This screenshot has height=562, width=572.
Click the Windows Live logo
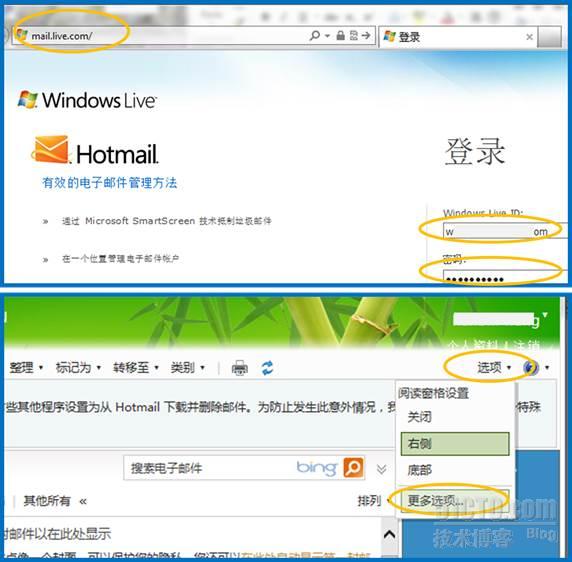tap(88, 100)
